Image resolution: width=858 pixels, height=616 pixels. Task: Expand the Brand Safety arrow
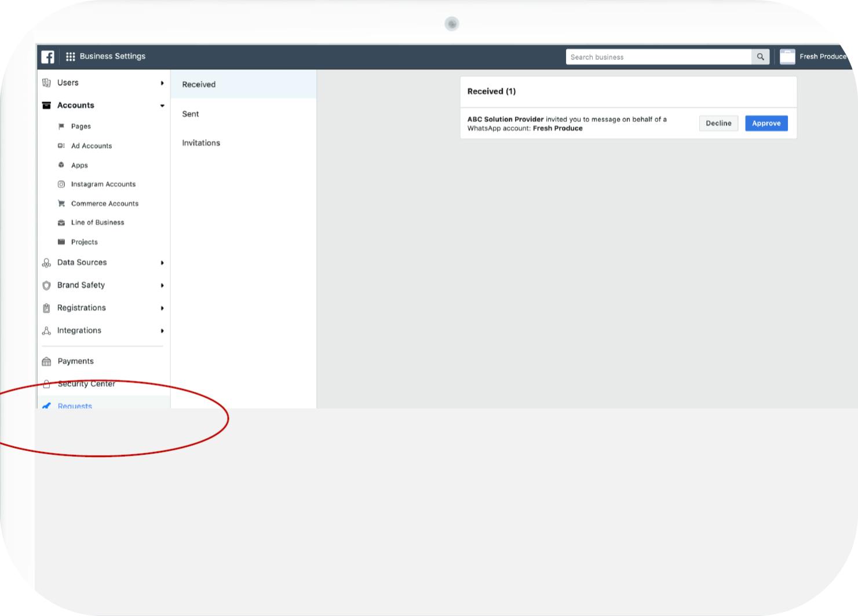click(x=162, y=285)
